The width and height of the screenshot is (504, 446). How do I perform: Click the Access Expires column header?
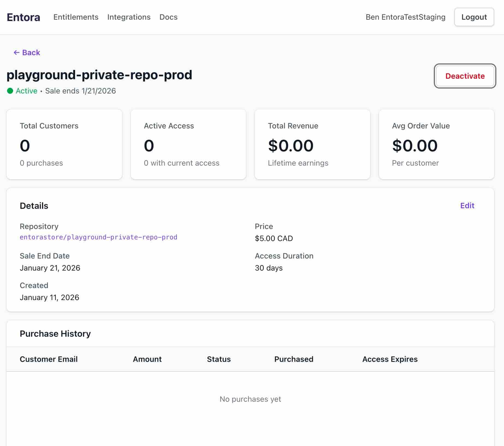[390, 359]
